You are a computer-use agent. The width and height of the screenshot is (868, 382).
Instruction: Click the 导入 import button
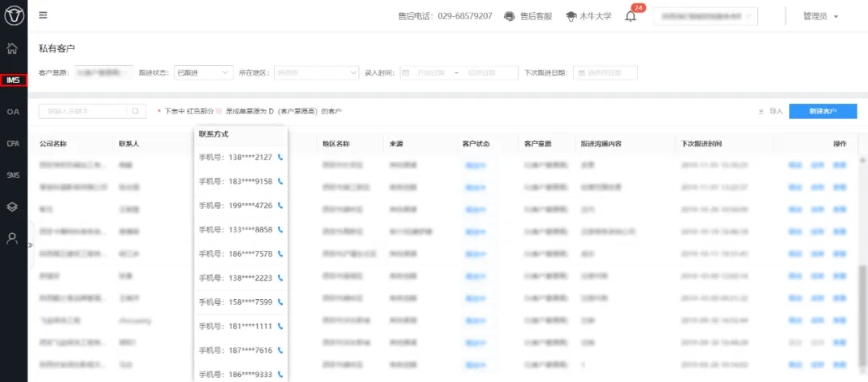771,111
